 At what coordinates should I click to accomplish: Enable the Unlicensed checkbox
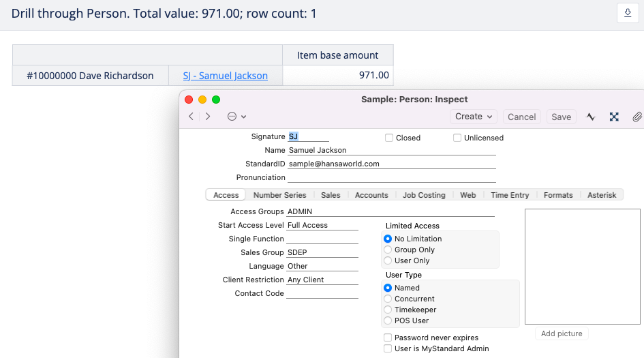[x=457, y=138]
